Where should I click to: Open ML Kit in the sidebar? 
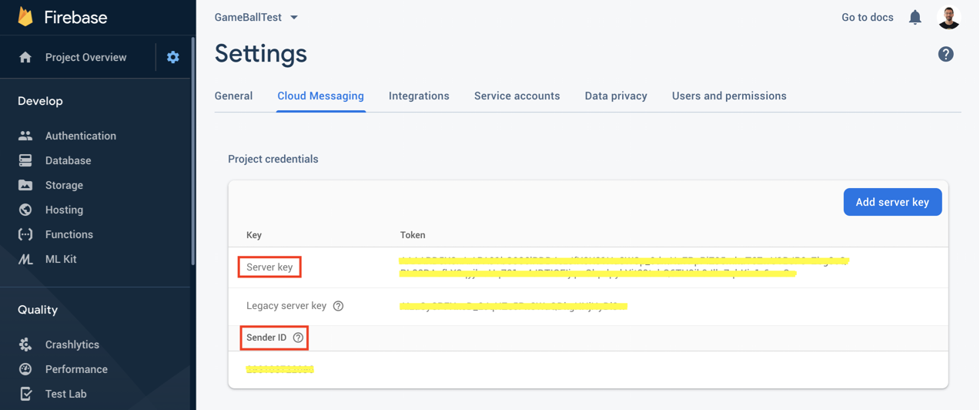[61, 259]
